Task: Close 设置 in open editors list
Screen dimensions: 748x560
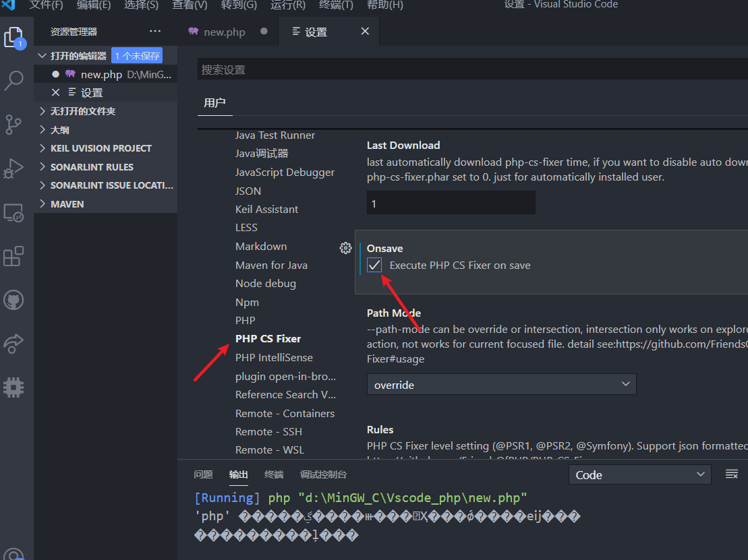Action: tap(55, 92)
